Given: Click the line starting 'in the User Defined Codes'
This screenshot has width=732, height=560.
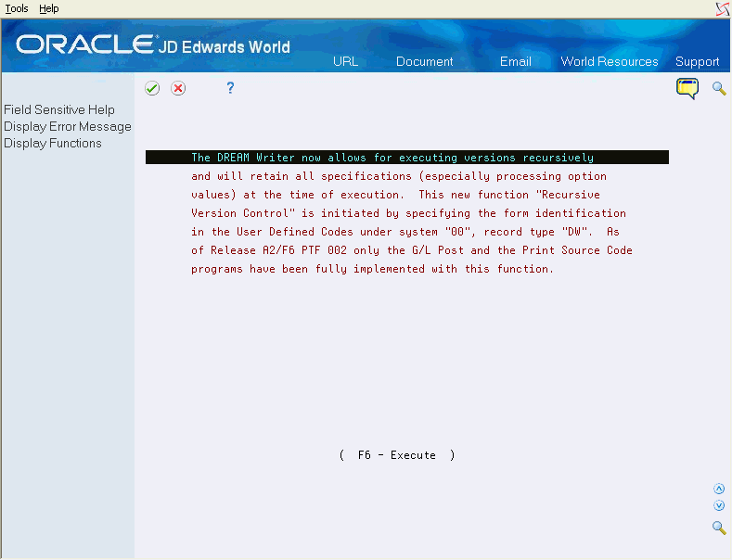Looking at the screenshot, I should pyautogui.click(x=405, y=232).
